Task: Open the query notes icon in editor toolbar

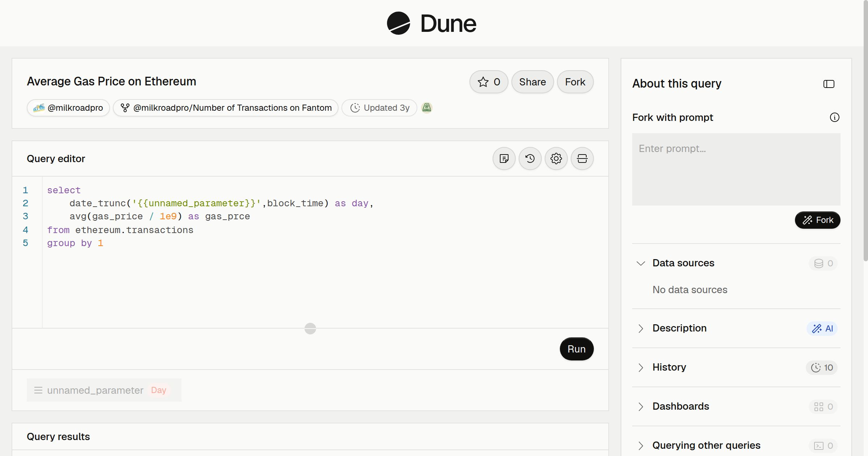Action: (504, 159)
